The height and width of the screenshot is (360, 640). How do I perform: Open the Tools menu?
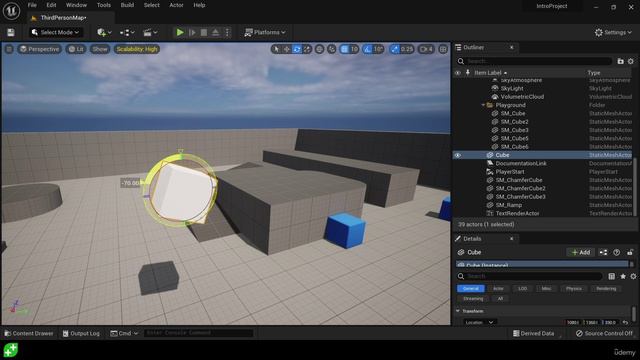coord(104,5)
